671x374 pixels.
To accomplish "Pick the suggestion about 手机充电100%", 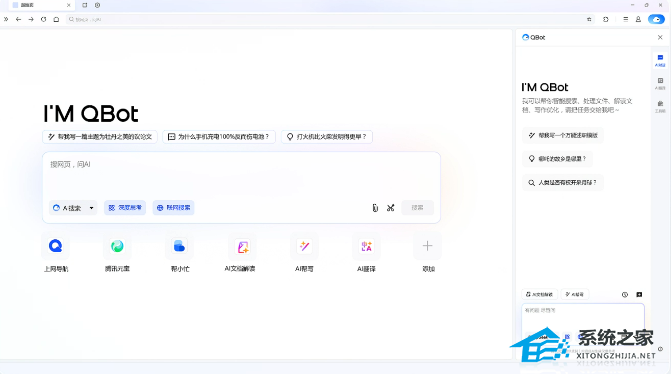I will pyautogui.click(x=219, y=137).
